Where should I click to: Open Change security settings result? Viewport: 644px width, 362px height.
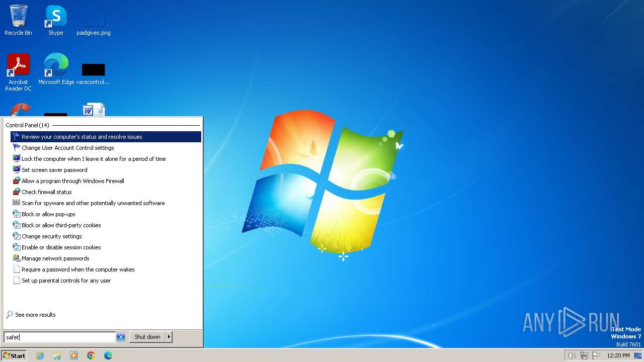[106, 236]
